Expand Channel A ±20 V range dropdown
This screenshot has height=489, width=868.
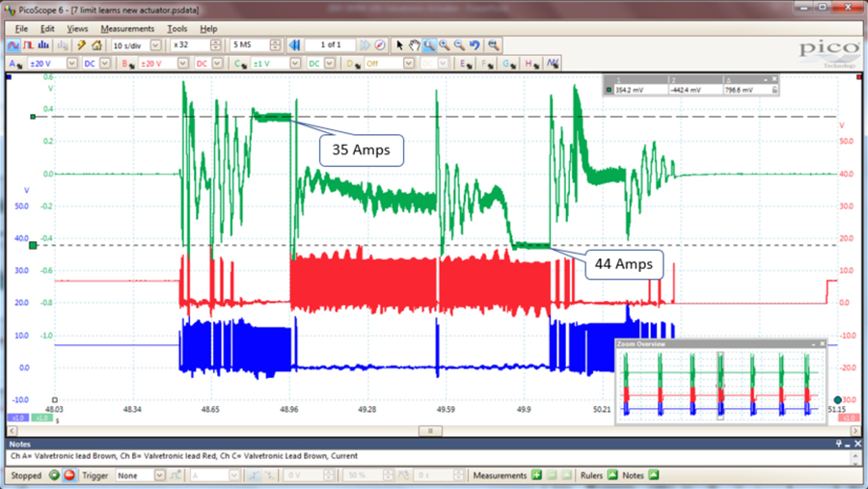coord(70,64)
